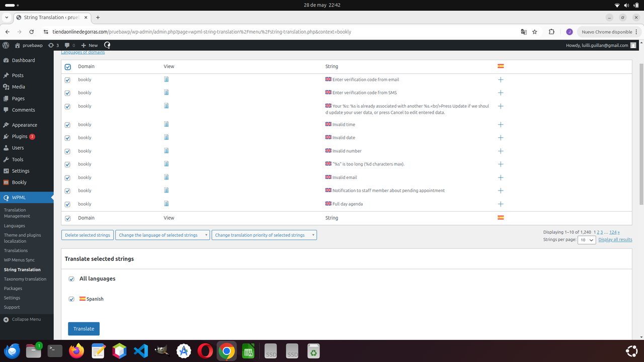
Task: Click the WordPress logo in admin bar
Action: 6,45
